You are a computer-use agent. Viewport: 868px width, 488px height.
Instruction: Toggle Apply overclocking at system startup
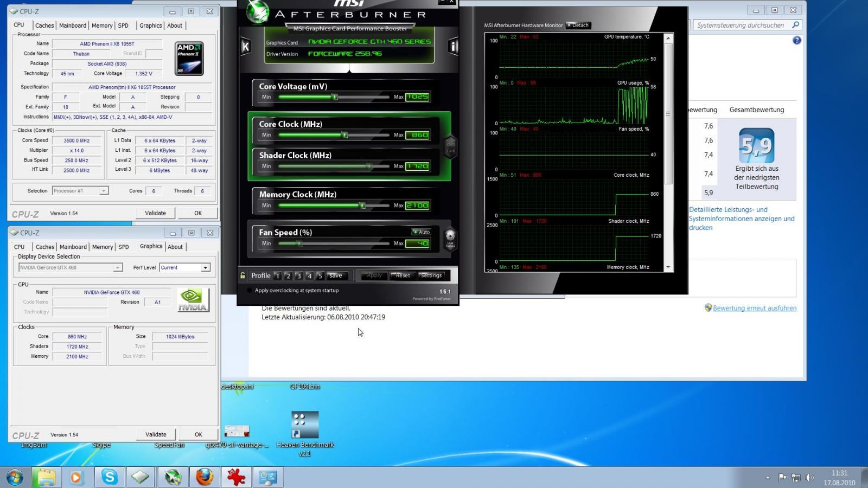[250, 291]
